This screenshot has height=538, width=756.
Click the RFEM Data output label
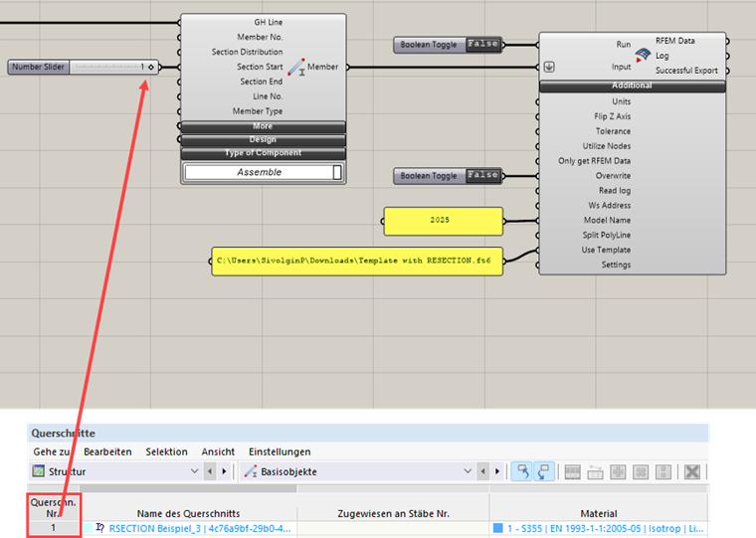pyautogui.click(x=675, y=41)
